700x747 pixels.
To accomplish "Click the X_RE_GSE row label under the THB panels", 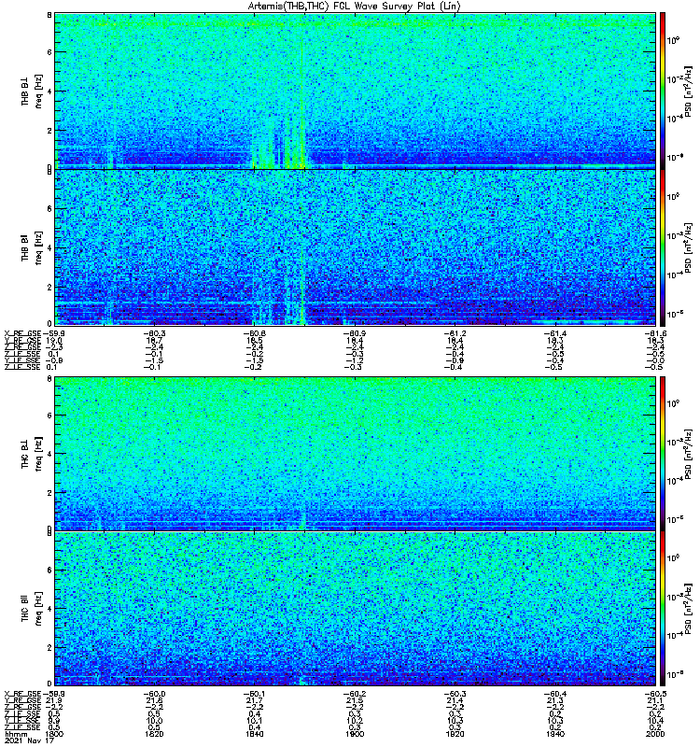I will [x=22, y=333].
